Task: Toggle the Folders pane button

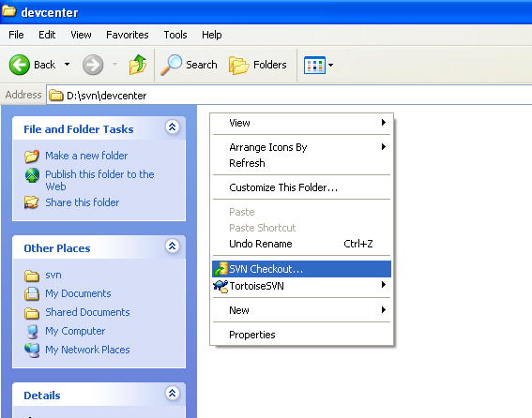Action: (257, 65)
